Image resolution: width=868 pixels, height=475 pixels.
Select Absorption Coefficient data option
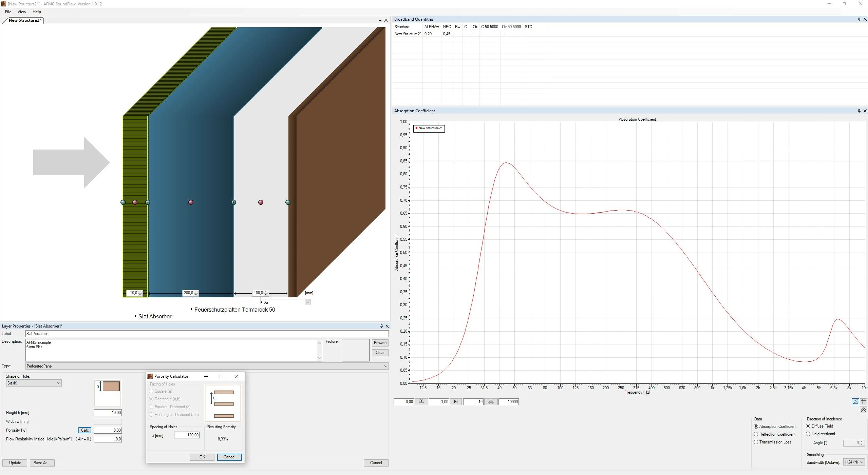pyautogui.click(x=775, y=427)
